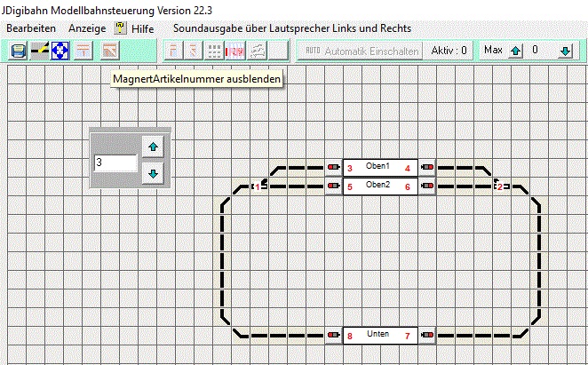Viewport: 588px width, 365px height.
Task: Increase the floating panel number with up arrow
Action: pos(153,147)
